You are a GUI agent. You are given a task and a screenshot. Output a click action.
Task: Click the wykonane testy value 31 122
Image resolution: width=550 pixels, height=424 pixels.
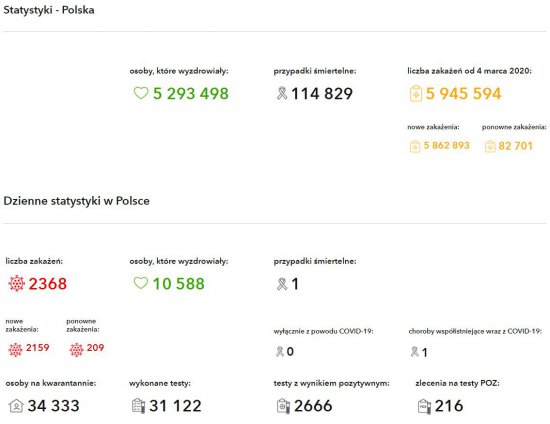click(175, 406)
